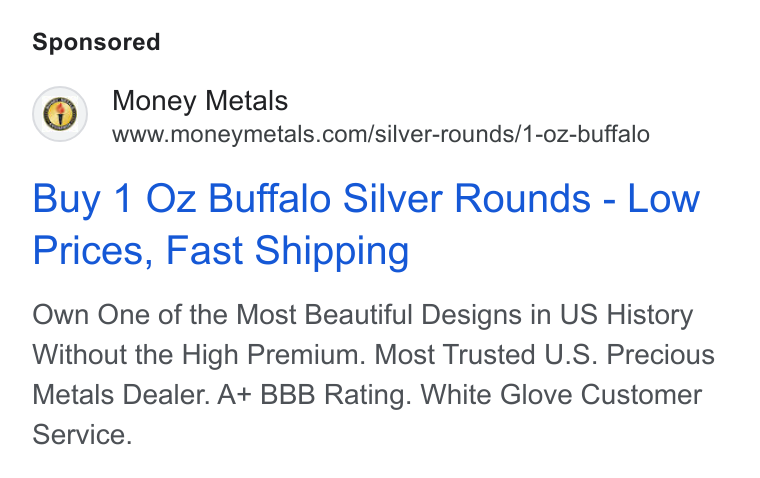Click the word "Low" ending the first headline line

coord(664,199)
